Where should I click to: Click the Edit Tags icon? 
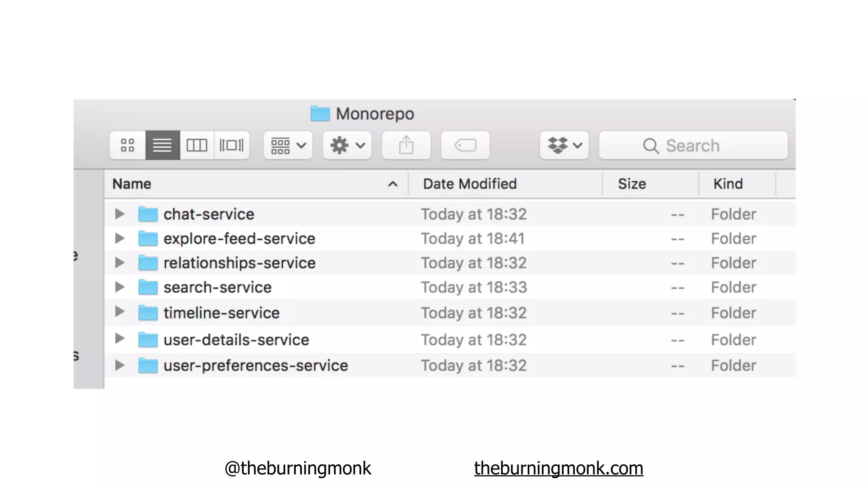click(x=465, y=145)
